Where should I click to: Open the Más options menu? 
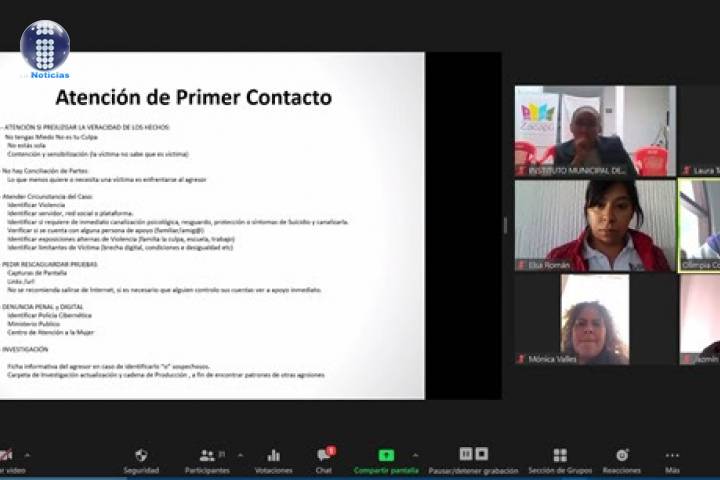(672, 456)
